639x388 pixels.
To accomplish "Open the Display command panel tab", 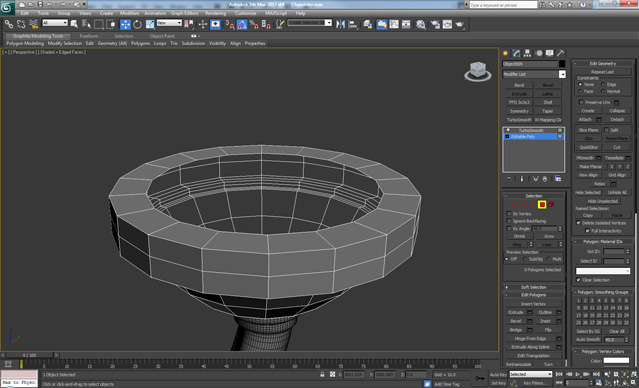I will 550,53.
